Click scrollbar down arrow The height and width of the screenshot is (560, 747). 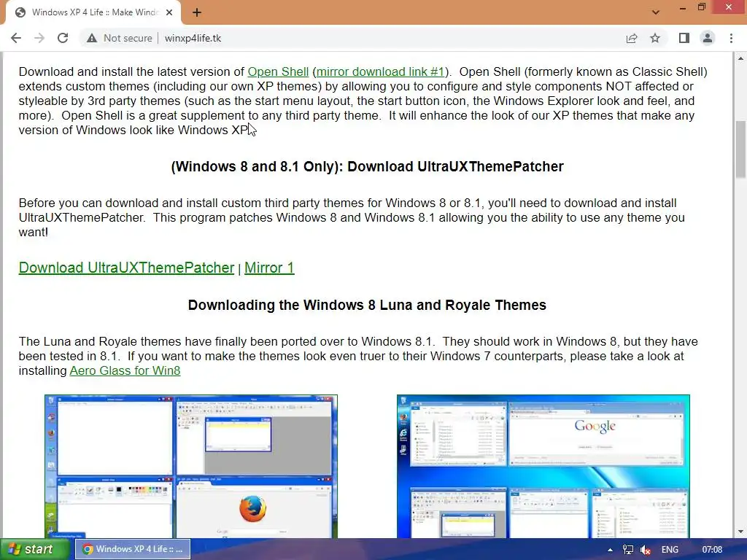(x=740, y=532)
